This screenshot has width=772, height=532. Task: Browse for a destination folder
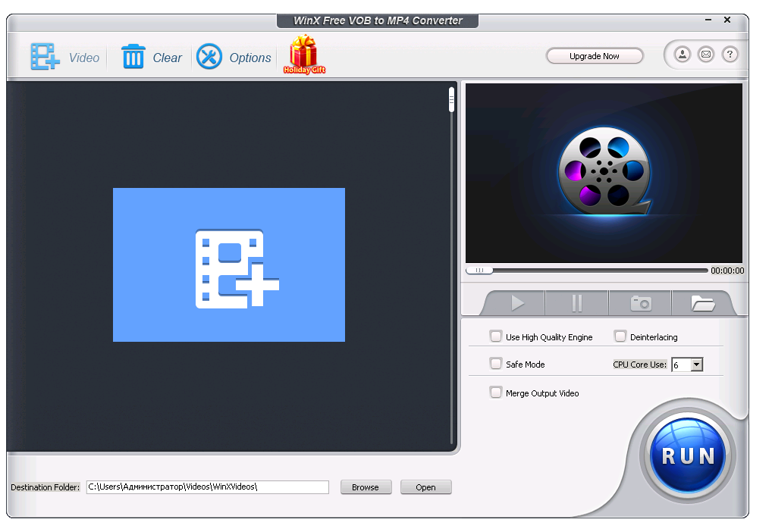[x=366, y=487]
